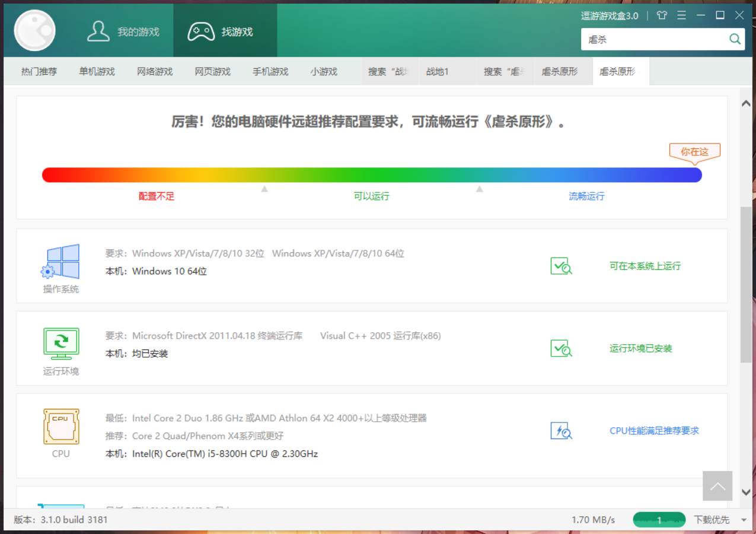Click check icon beside 可在本系统上运行
The height and width of the screenshot is (534, 756).
(561, 266)
